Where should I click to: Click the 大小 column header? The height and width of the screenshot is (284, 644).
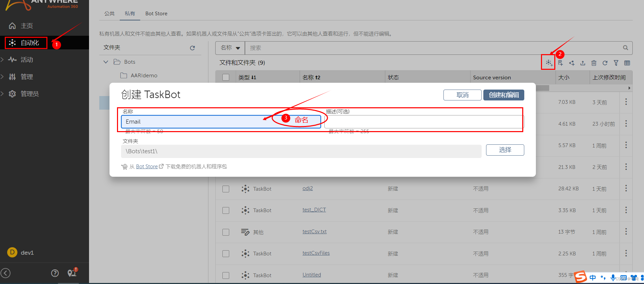tap(564, 77)
